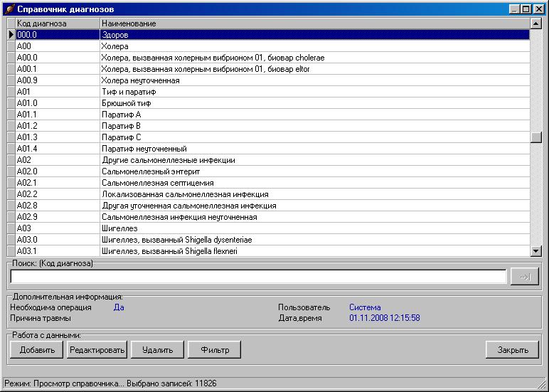Select the Паратиф C cell
Screen dimensions: 549x392
tap(315, 137)
